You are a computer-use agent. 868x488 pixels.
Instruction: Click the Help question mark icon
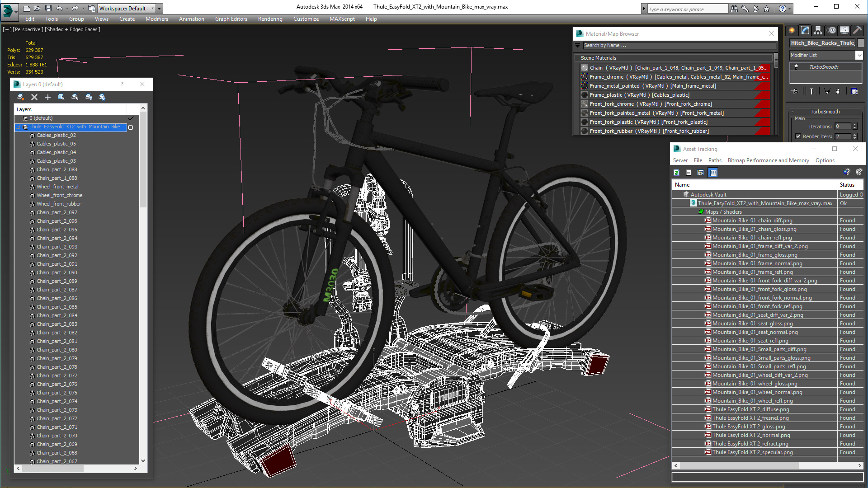click(x=783, y=9)
